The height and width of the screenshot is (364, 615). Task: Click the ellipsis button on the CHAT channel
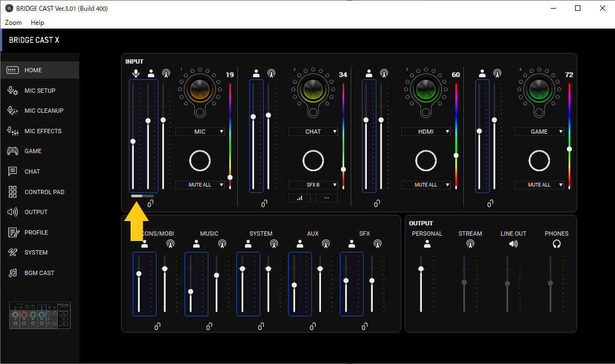pos(326,198)
